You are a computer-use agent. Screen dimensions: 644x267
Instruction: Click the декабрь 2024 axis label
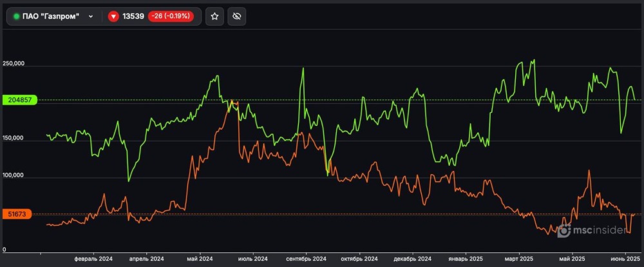coord(412,259)
